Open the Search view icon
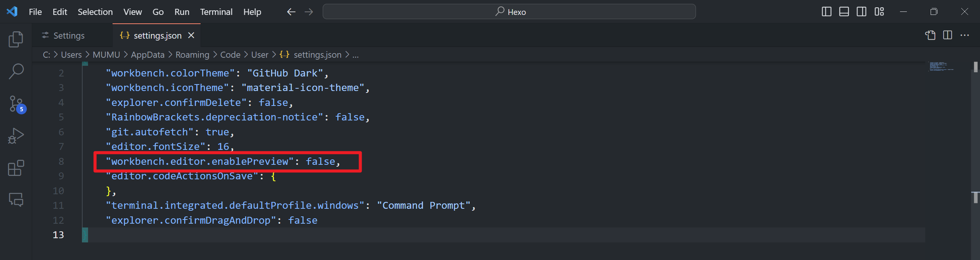This screenshot has height=260, width=980. 16,71
